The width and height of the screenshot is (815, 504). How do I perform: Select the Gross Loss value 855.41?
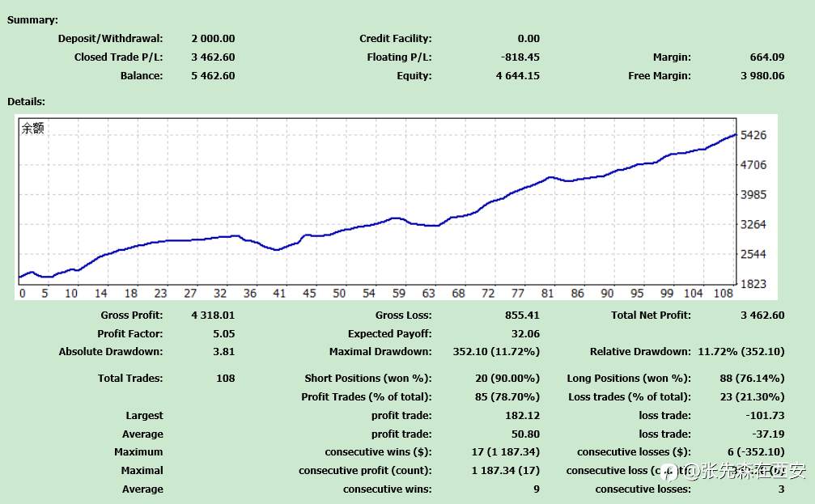522,316
